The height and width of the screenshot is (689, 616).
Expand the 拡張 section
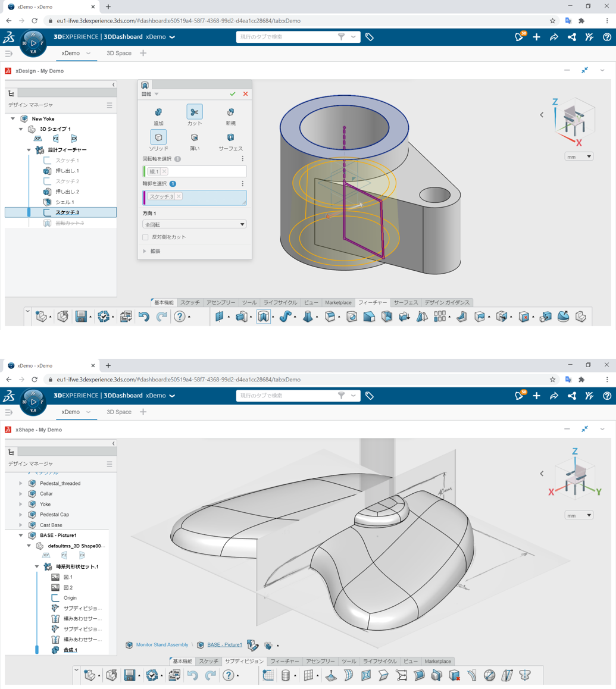(x=145, y=251)
